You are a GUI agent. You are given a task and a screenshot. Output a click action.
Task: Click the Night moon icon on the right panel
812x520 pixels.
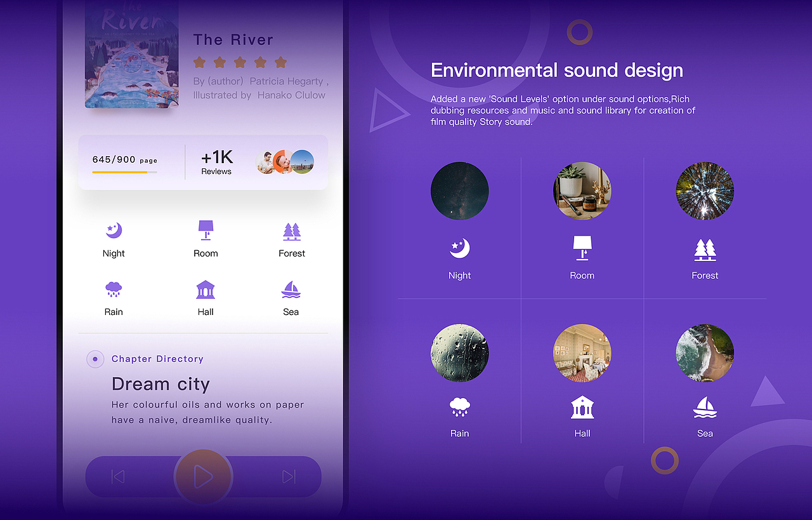[459, 248]
